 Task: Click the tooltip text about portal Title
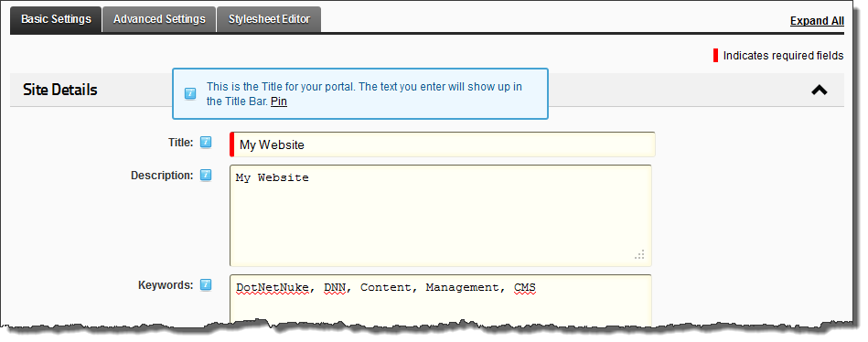[x=364, y=94]
